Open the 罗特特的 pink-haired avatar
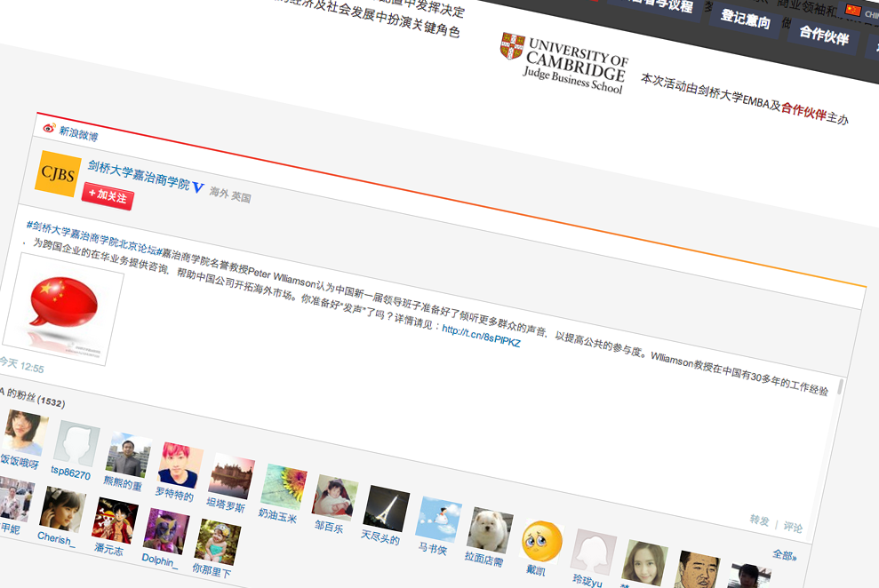 click(x=180, y=465)
